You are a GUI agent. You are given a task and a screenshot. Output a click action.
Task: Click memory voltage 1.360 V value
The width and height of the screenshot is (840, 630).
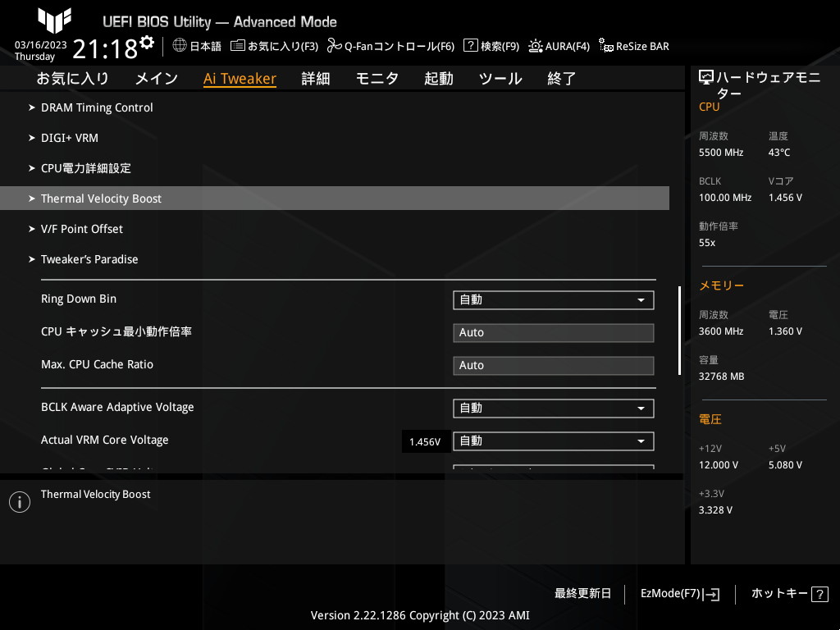click(785, 331)
